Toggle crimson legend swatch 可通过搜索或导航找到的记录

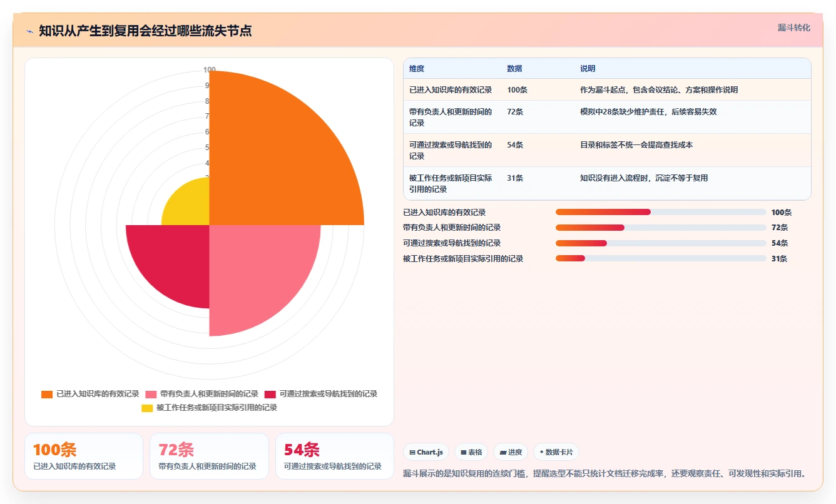(x=270, y=394)
